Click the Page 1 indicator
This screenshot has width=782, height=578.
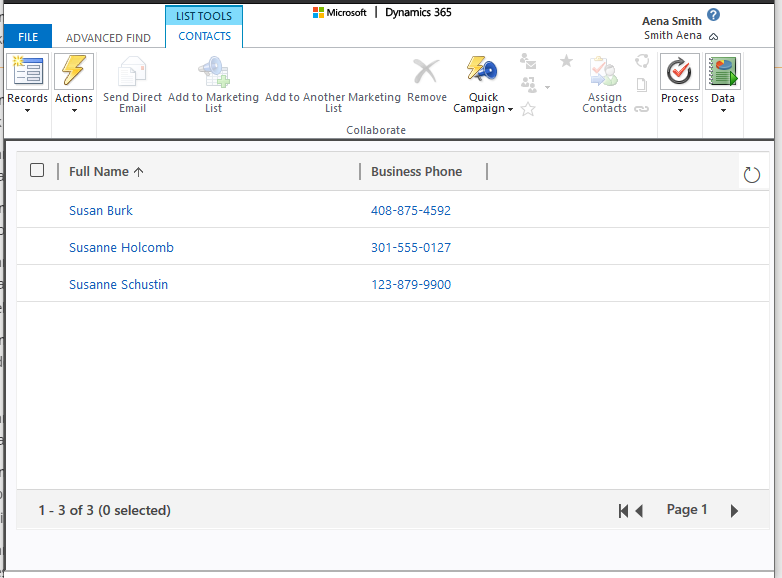point(687,510)
